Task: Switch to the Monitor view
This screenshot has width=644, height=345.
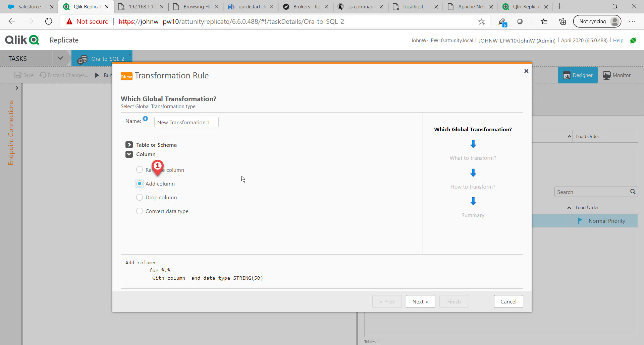Action: [x=616, y=75]
